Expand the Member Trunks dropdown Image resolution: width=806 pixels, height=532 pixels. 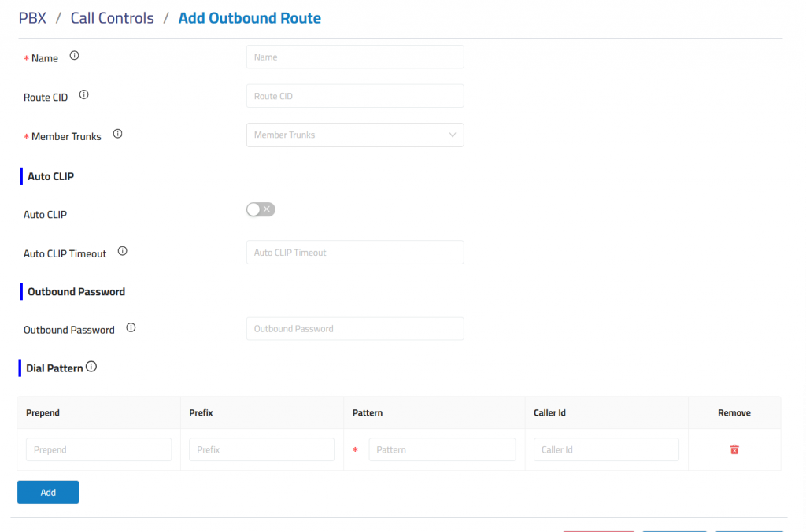click(355, 135)
